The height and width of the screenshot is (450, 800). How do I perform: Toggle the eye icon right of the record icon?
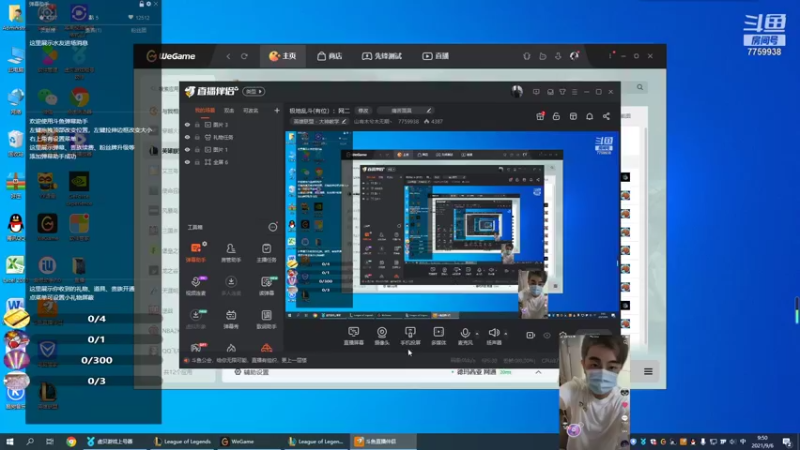(547, 335)
